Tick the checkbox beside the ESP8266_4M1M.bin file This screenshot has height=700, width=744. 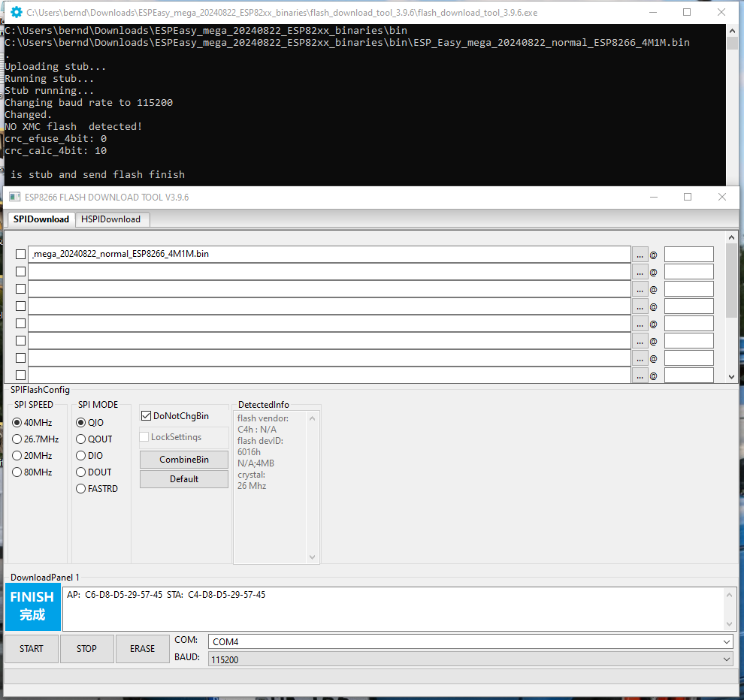click(x=20, y=254)
